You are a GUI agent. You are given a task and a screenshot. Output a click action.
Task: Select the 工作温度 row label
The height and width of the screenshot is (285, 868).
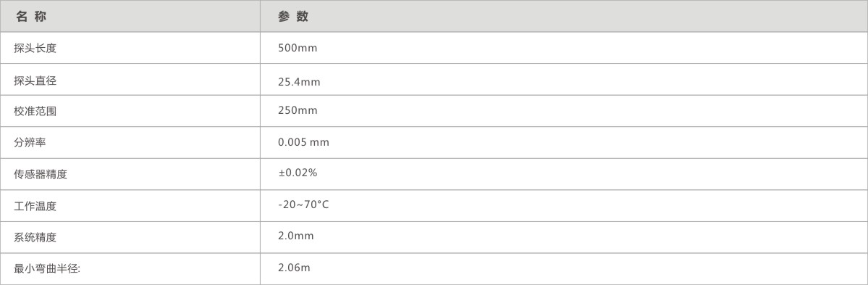(x=35, y=206)
